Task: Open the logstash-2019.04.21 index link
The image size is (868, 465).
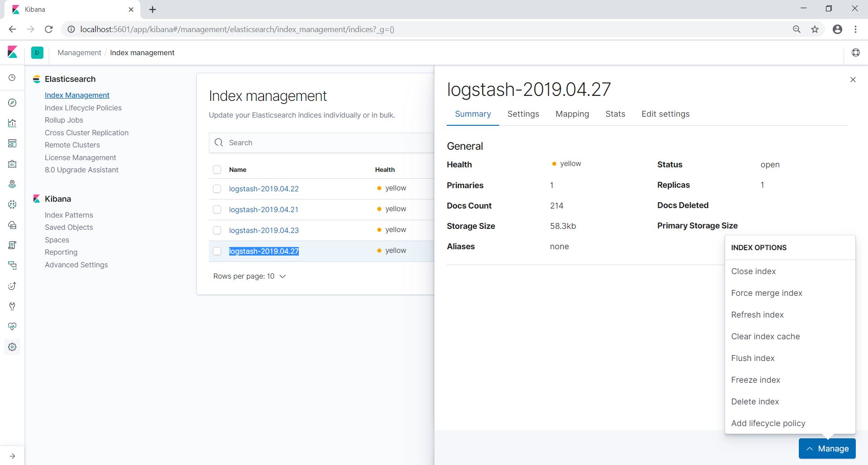Action: [264, 209]
